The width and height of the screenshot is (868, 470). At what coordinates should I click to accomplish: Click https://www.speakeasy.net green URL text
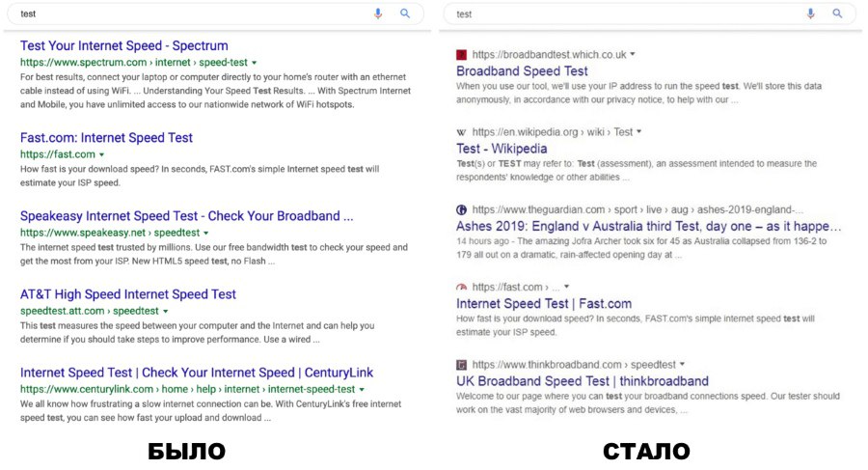pyautogui.click(x=83, y=233)
